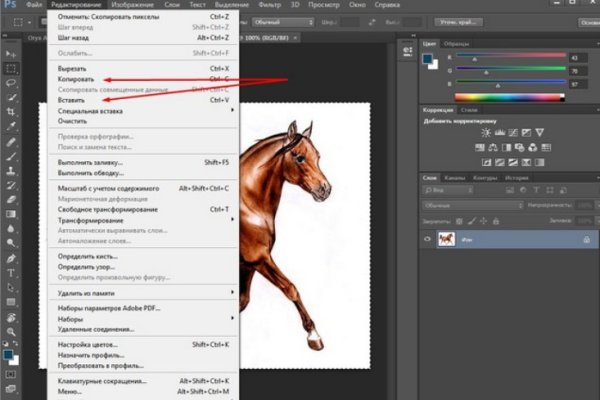Select the Фон layer thumbnail
Screen dimensions: 600x400
click(446, 240)
